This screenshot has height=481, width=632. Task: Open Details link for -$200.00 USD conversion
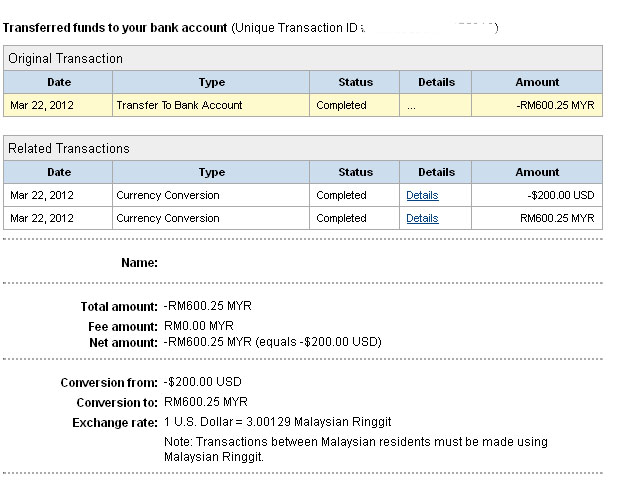422,195
